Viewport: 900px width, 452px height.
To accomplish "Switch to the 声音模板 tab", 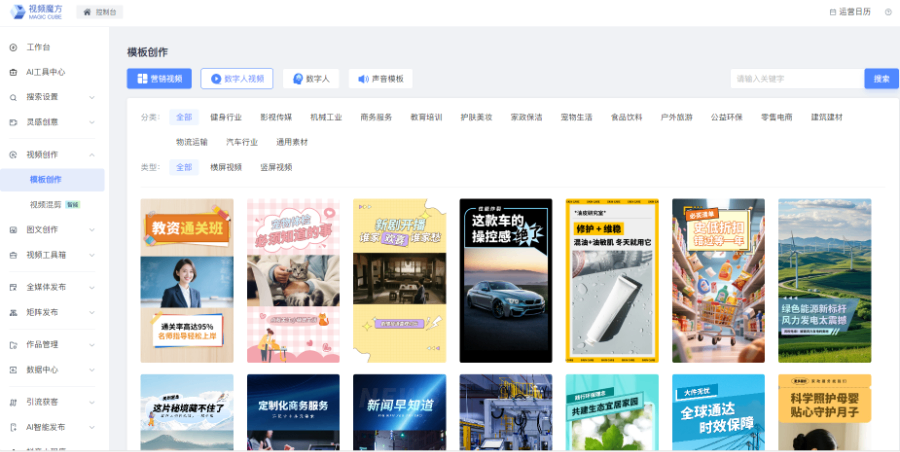I will pyautogui.click(x=381, y=79).
